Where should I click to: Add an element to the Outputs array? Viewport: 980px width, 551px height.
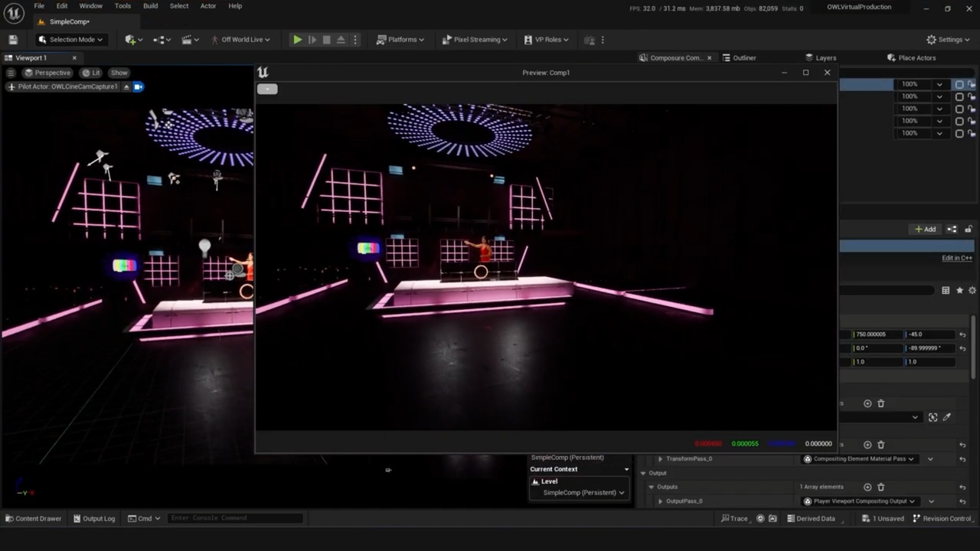(x=867, y=487)
